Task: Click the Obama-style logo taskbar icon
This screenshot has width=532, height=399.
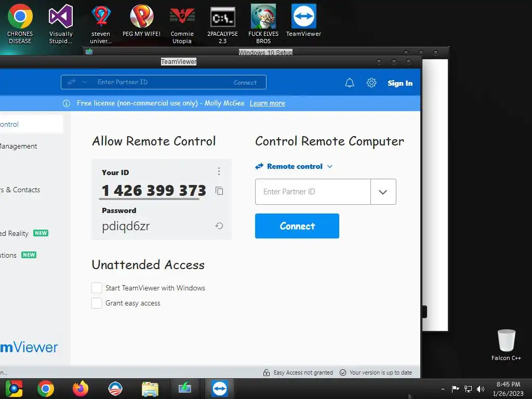Action: (115, 389)
